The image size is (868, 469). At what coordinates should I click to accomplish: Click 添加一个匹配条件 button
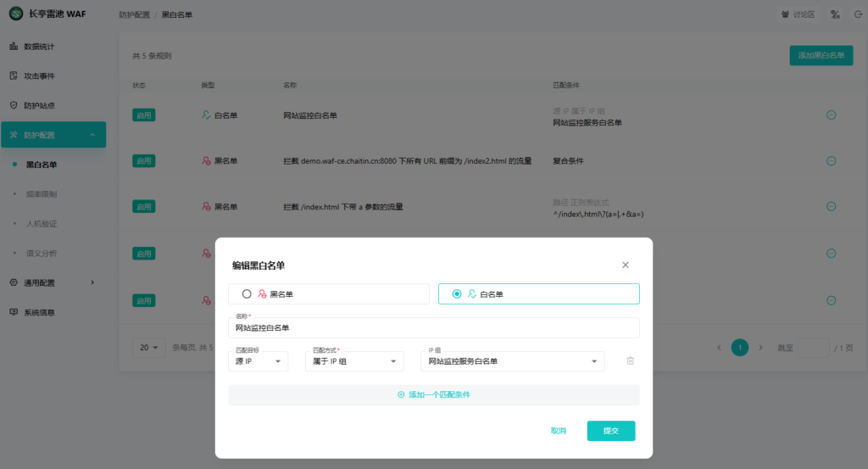pyautogui.click(x=433, y=395)
